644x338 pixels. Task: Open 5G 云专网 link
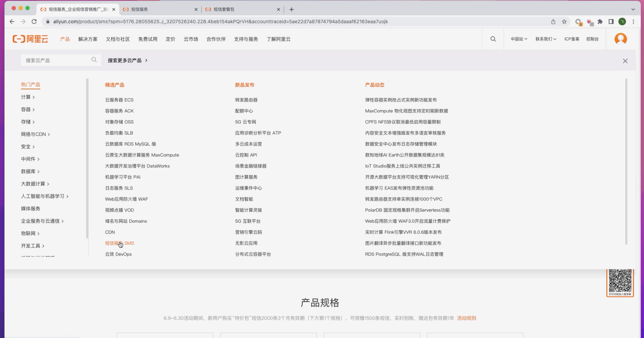tap(245, 122)
